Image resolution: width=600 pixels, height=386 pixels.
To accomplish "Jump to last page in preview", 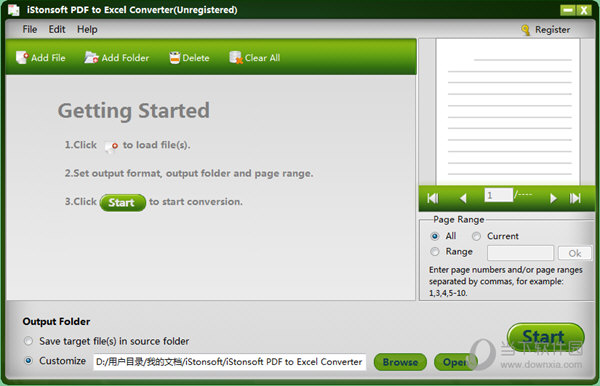I will (575, 198).
